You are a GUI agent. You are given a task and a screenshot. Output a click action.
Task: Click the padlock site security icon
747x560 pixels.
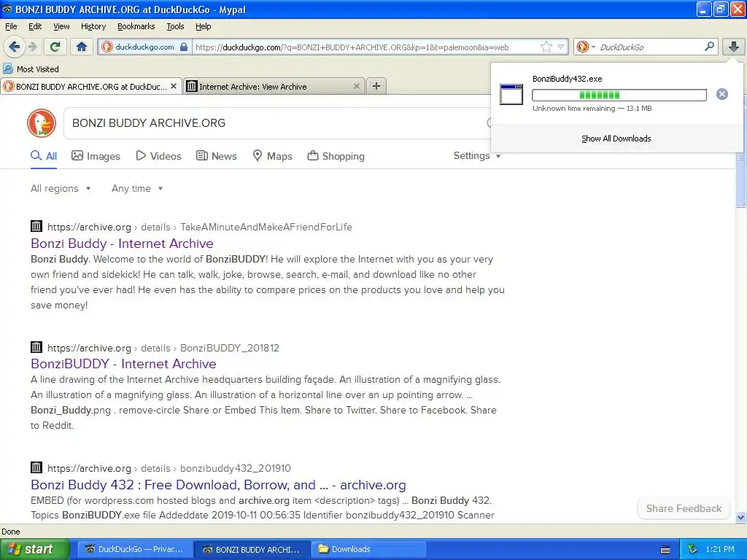point(184,47)
